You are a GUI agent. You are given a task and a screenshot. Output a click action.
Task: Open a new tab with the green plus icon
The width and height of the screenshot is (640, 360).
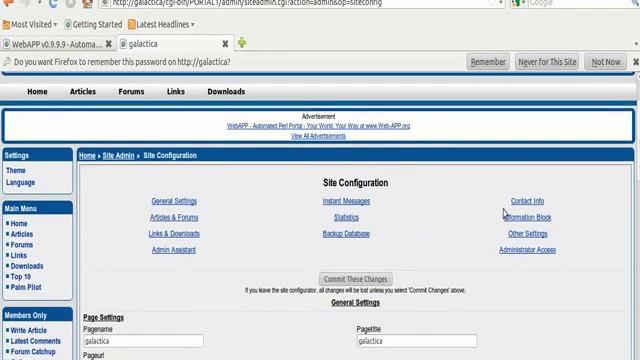point(242,42)
